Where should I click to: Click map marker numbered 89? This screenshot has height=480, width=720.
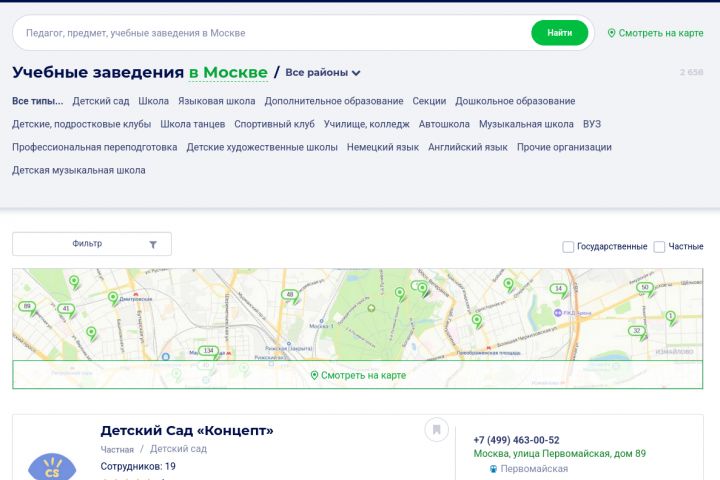[27, 306]
